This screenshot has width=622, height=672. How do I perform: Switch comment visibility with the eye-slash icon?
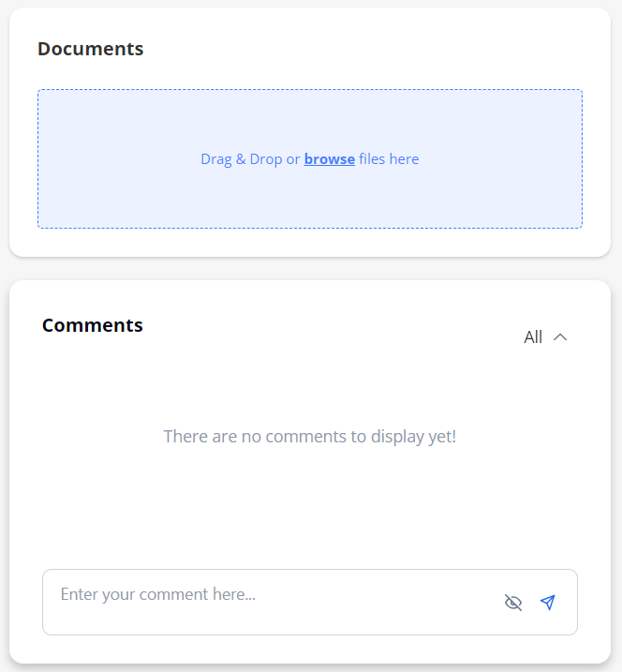point(513,602)
